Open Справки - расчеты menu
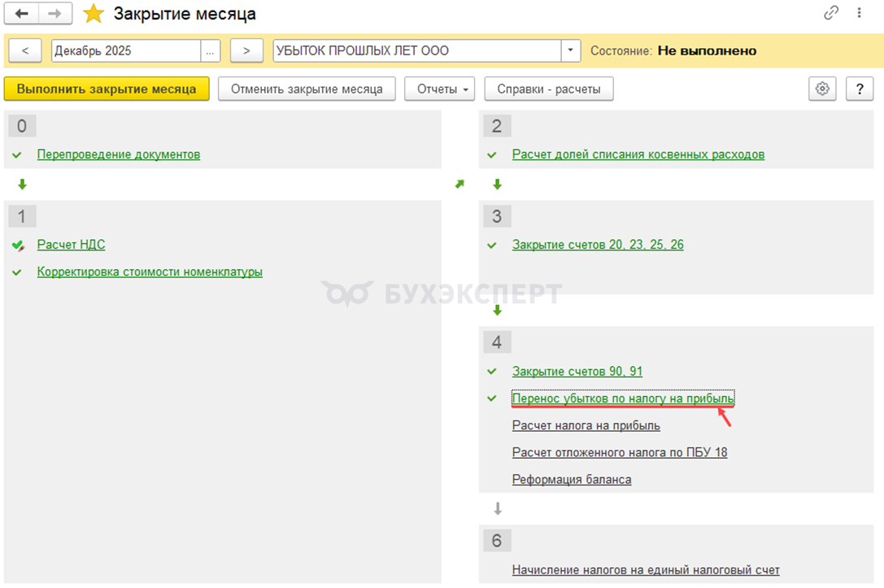Viewport: 884px width, 588px height. coord(549,89)
